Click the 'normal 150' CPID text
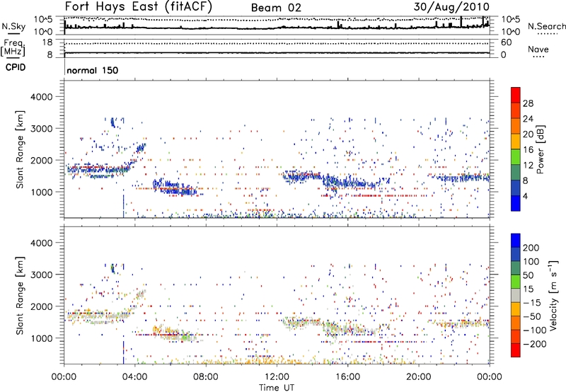 (93, 70)
